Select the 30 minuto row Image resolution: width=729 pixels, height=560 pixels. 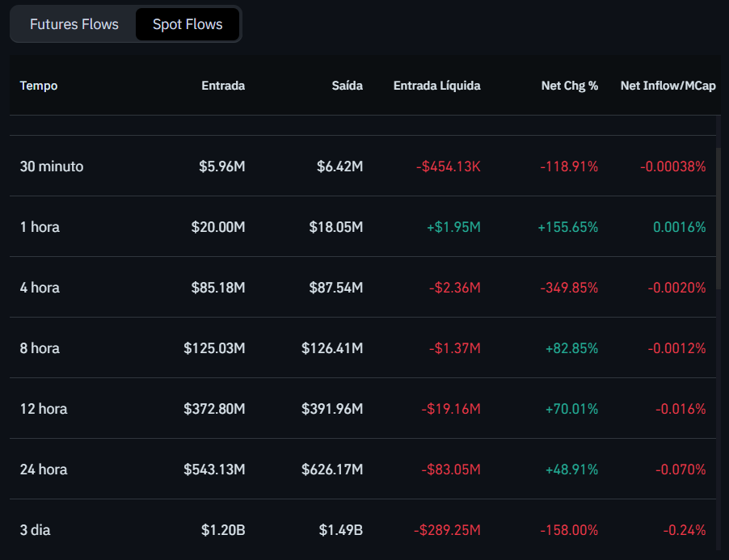[51, 166]
